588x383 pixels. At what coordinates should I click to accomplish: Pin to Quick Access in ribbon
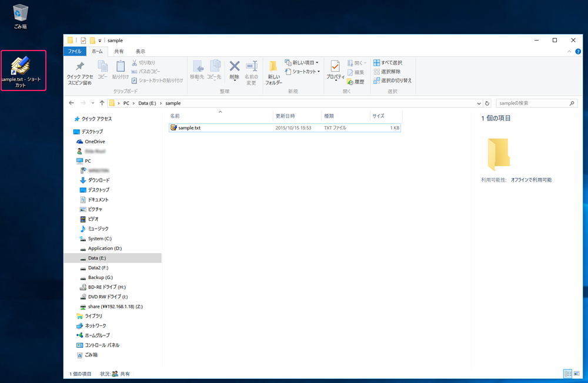click(x=80, y=73)
